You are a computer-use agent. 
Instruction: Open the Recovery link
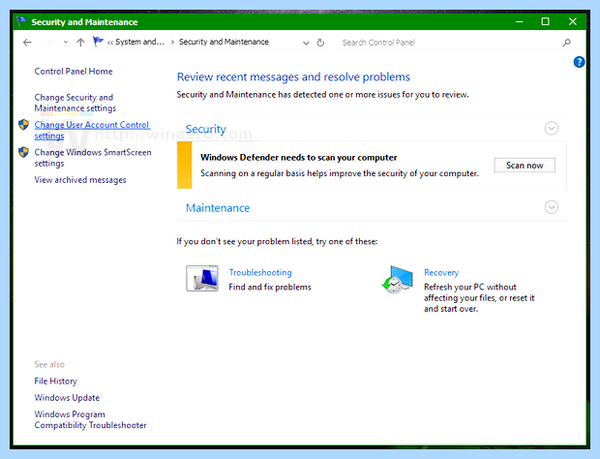tap(441, 272)
